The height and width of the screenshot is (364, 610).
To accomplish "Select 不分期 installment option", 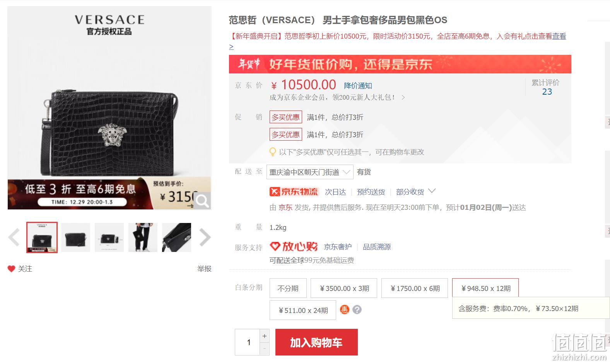I will (288, 288).
